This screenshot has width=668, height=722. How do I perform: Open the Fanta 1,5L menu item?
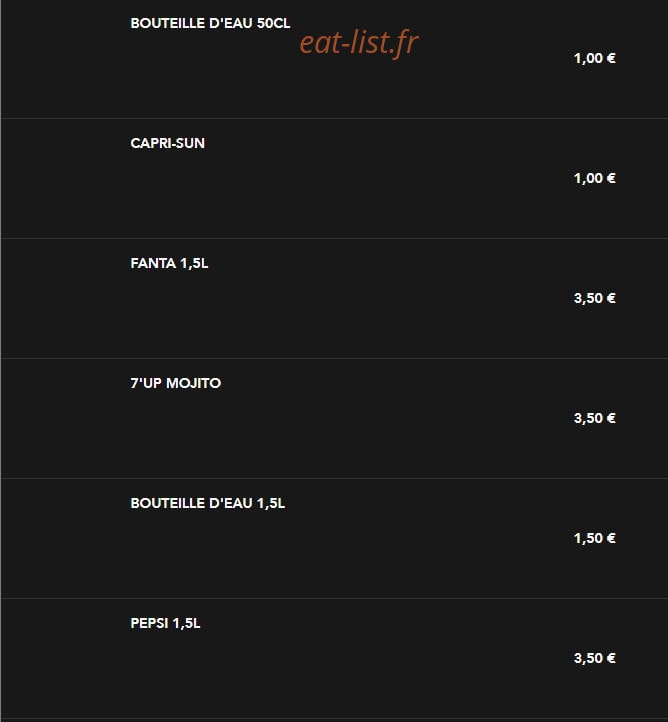click(x=169, y=263)
